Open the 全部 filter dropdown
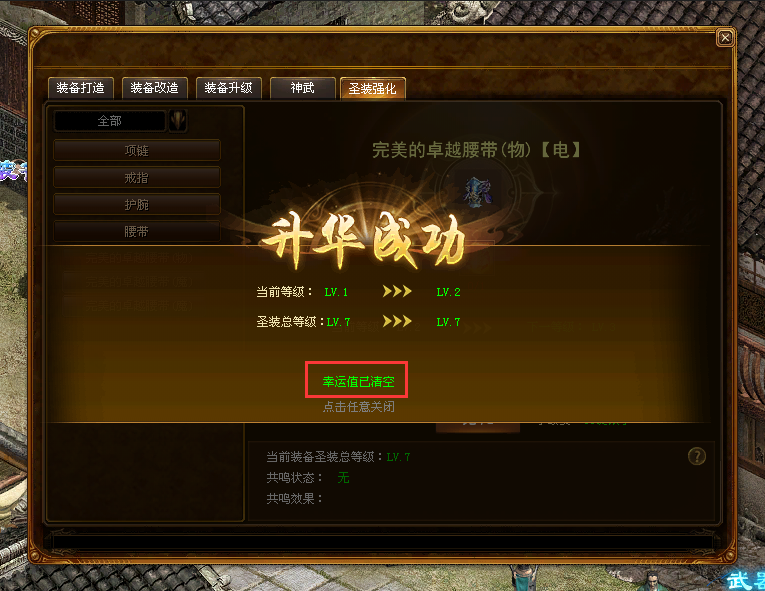The height and width of the screenshot is (591, 765). click(x=110, y=121)
